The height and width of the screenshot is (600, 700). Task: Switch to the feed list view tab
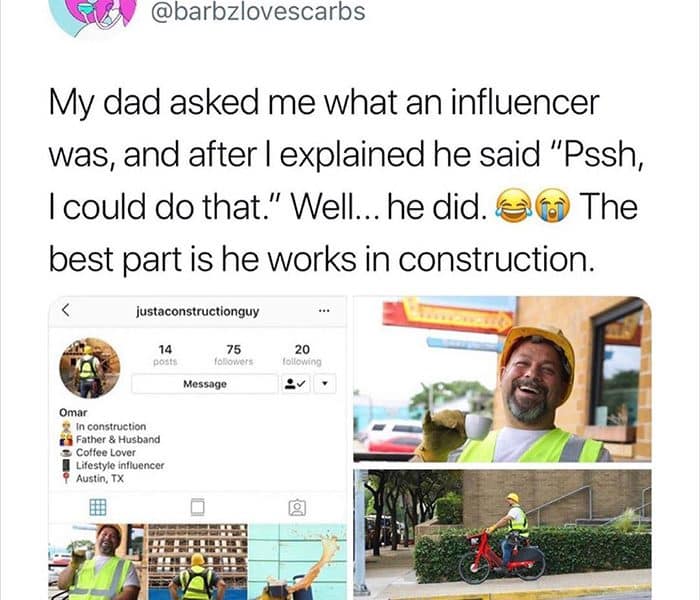point(197,507)
